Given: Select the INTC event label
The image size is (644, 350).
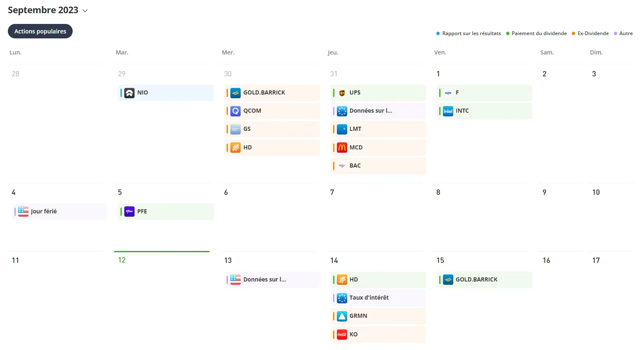Looking at the screenshot, I should click(462, 111).
